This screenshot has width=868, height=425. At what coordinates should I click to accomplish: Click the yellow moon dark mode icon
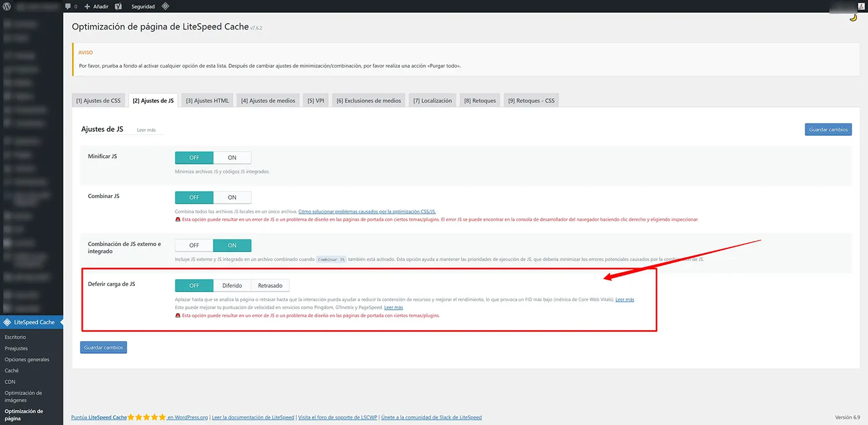pos(853,17)
